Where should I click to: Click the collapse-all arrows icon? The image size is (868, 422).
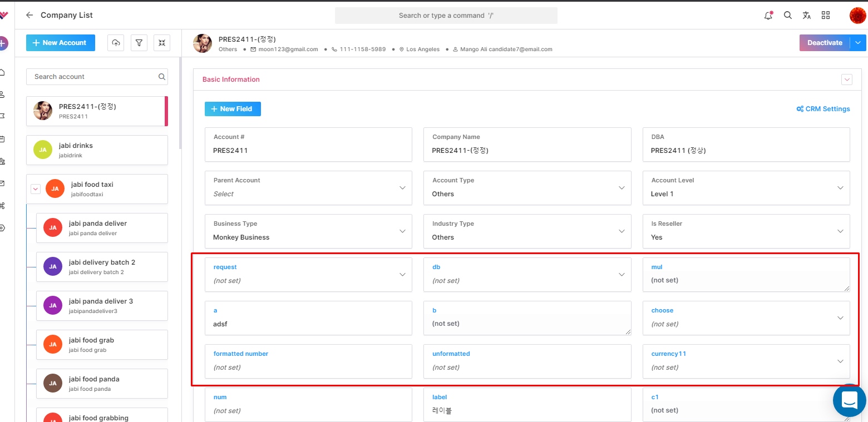coord(162,43)
